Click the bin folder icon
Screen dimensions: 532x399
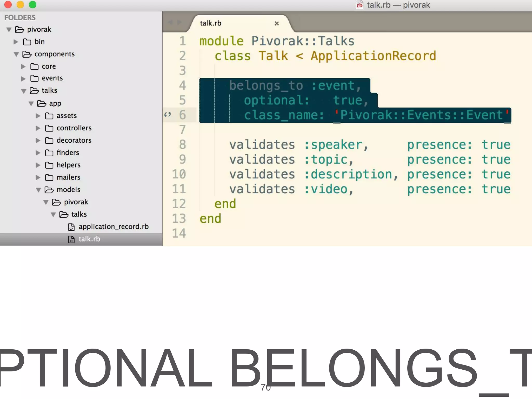(27, 42)
